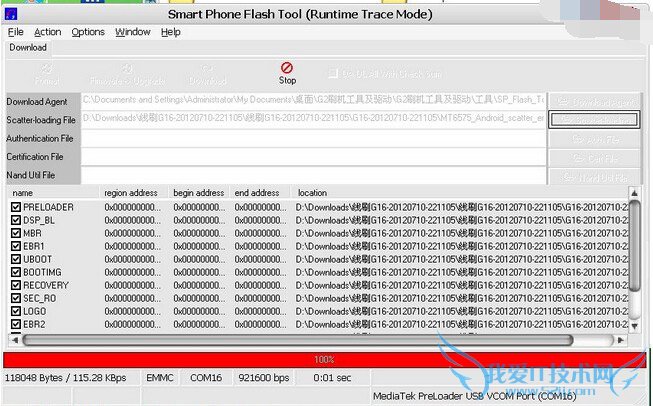Open the Options menu

click(88, 32)
